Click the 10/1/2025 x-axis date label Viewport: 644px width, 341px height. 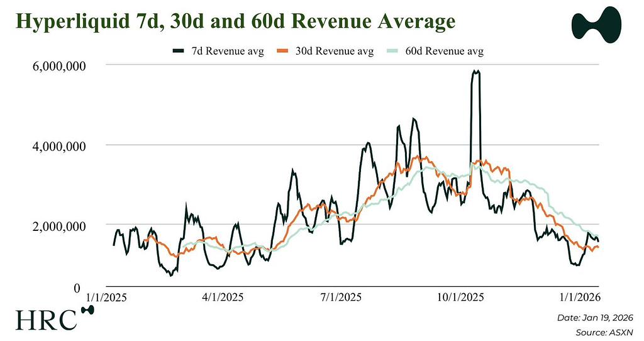(458, 297)
